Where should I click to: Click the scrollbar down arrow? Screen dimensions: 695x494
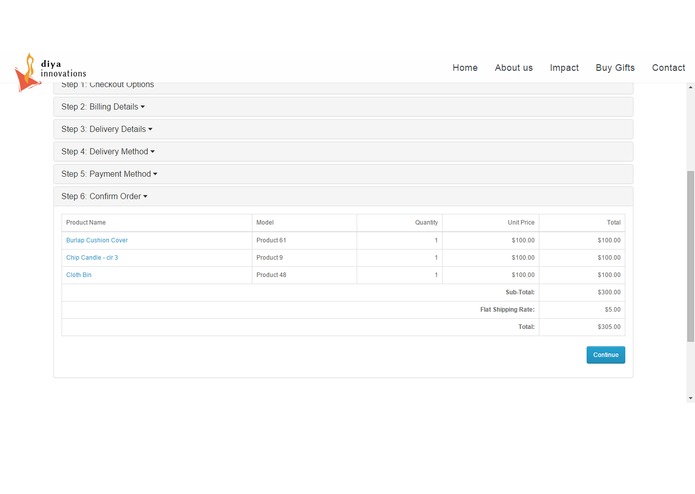coord(691,398)
